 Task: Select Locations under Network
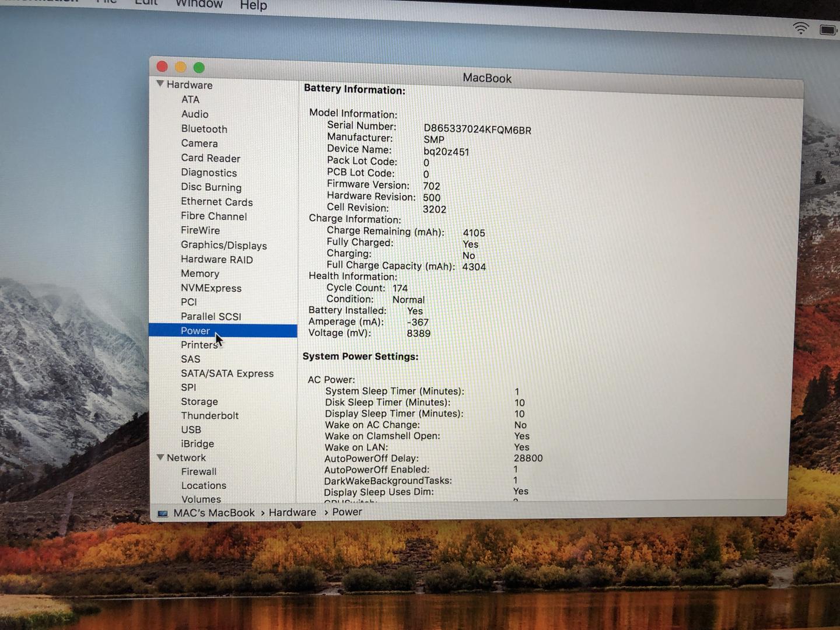tap(204, 486)
